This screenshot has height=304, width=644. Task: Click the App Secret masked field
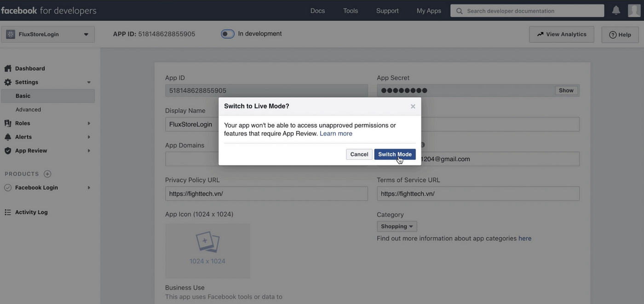coord(478,90)
